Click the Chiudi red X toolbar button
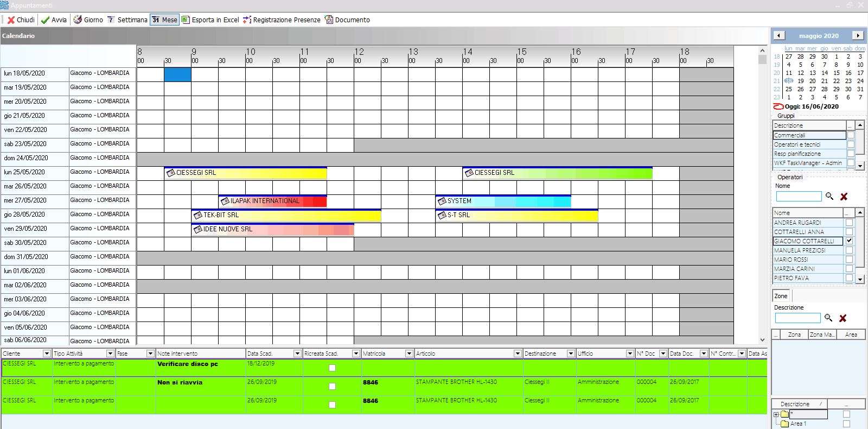Image resolution: width=868 pixels, height=429 pixels. pyautogui.click(x=21, y=20)
